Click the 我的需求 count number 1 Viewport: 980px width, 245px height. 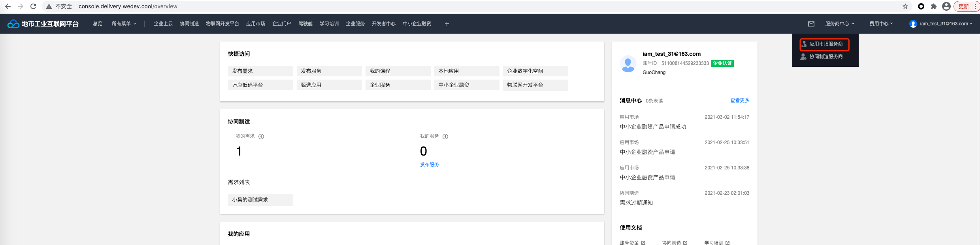[239, 151]
